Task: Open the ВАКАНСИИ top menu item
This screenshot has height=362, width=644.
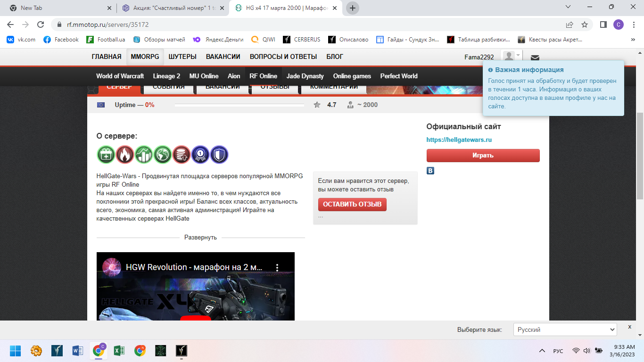Action: pos(223,57)
